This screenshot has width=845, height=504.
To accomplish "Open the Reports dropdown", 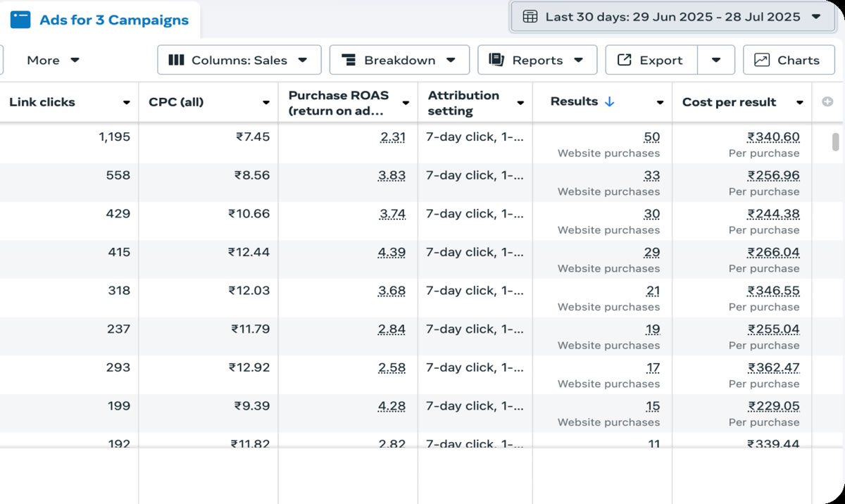I will click(537, 61).
